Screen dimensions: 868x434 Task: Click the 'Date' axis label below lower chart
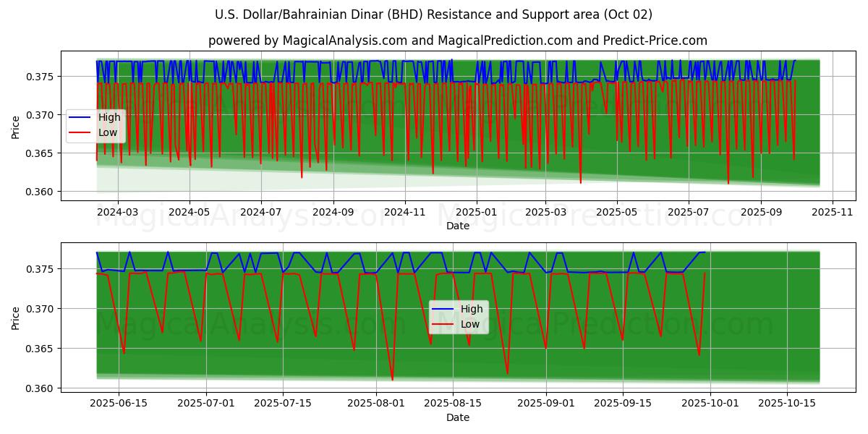pyautogui.click(x=457, y=417)
